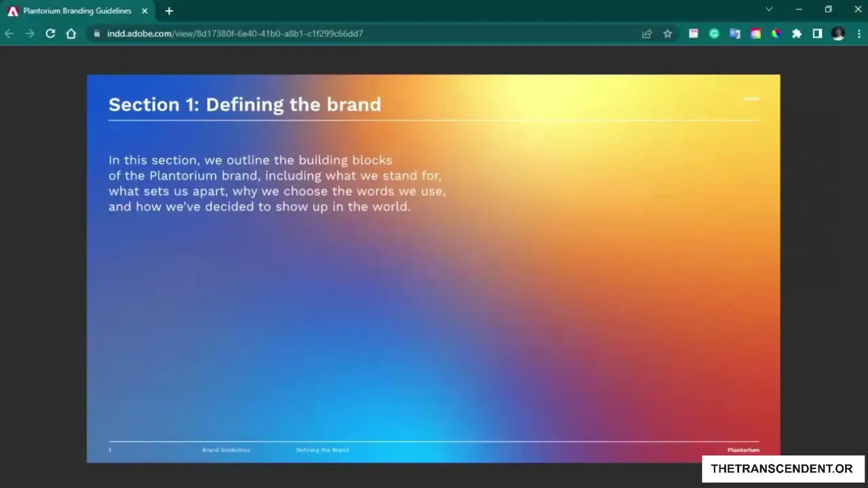This screenshot has height=488, width=868.
Task: Restore down the browser window
Action: [828, 9]
